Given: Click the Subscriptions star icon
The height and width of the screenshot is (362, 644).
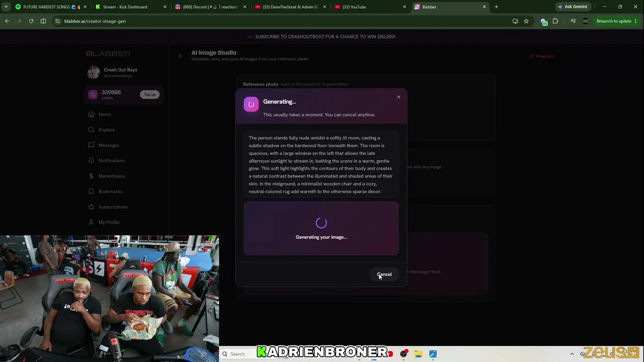Looking at the screenshot, I should (91, 207).
